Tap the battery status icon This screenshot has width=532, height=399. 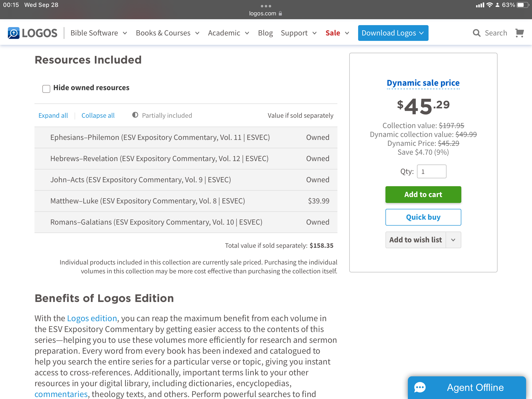tap(523, 5)
